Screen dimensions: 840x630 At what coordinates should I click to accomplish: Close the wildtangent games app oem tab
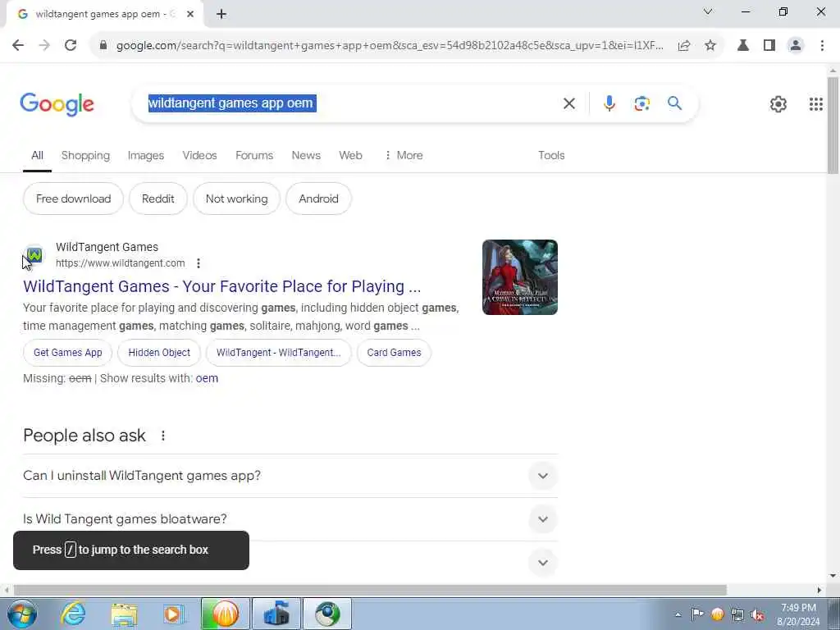(x=190, y=15)
